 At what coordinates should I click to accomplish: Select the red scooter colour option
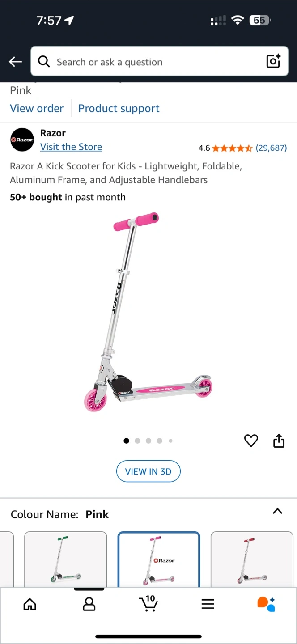252,559
